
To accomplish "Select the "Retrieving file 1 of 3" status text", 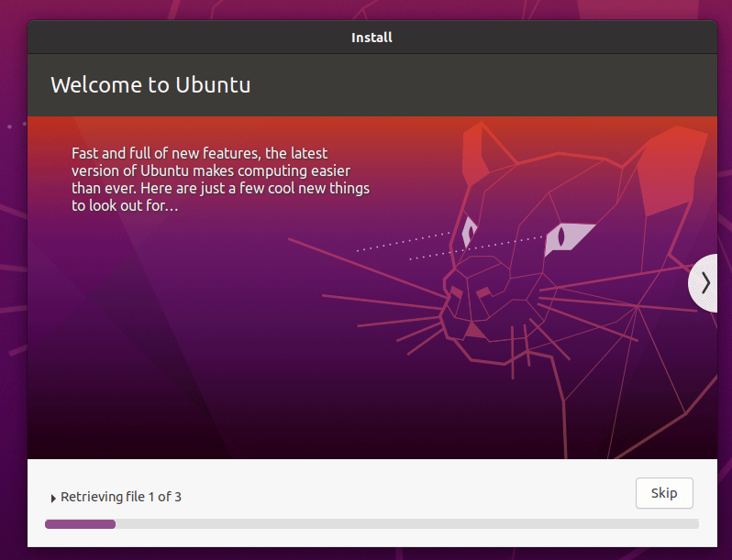I will pos(121,497).
